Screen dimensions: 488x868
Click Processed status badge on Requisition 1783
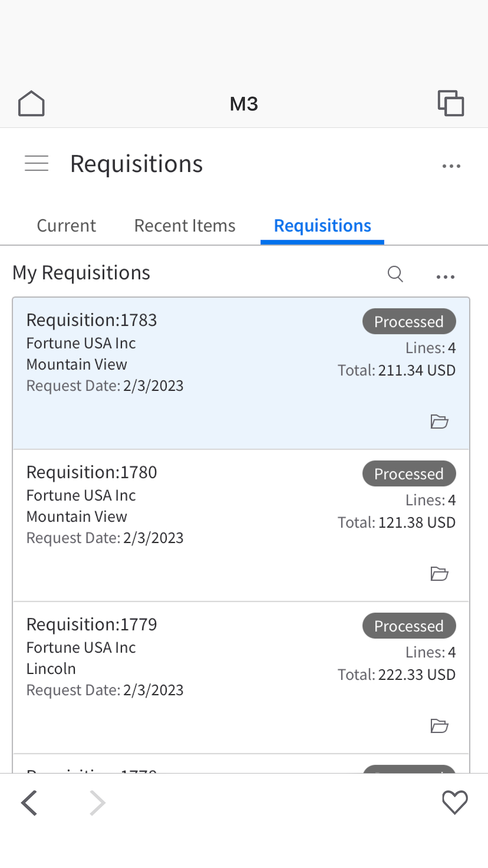tap(409, 322)
